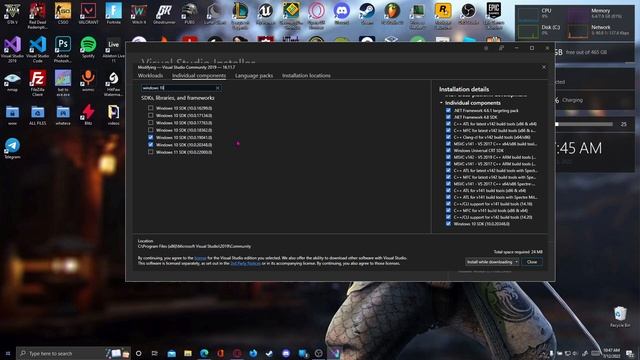
Task: Launch CS:GO desktop icon
Action: 63,13
